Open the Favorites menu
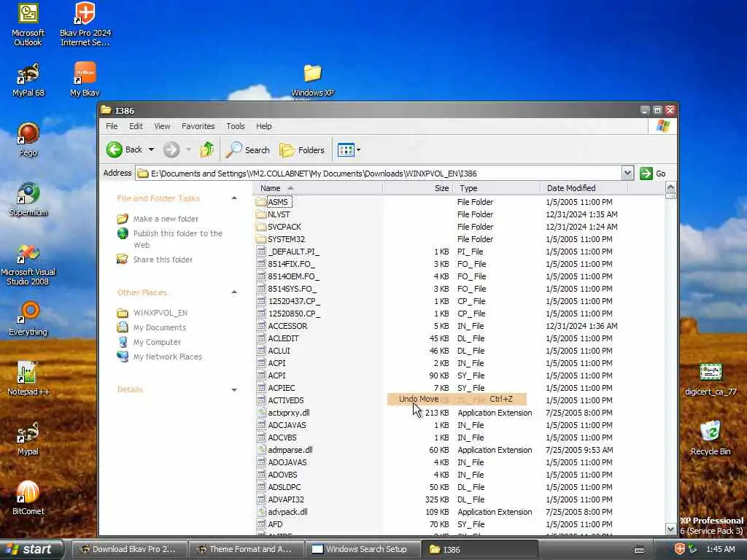The width and height of the screenshot is (747, 560). 198,126
